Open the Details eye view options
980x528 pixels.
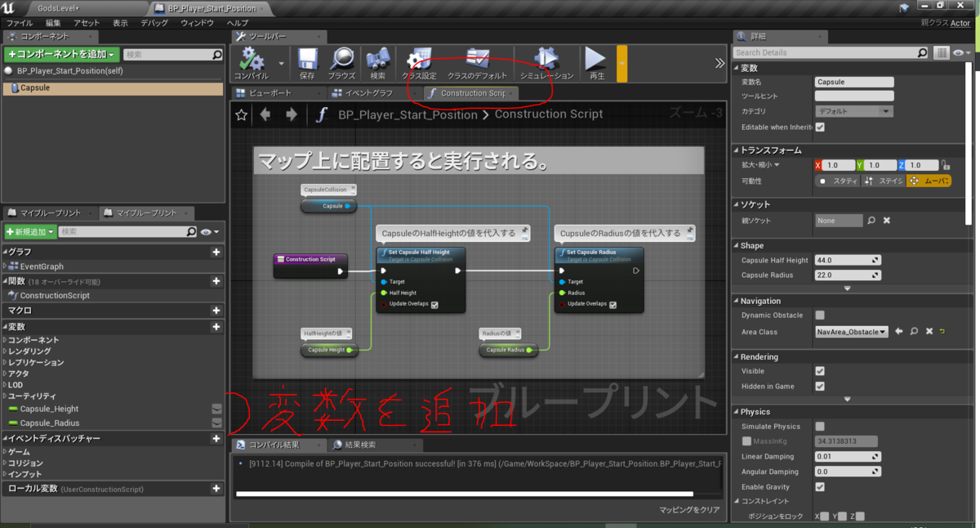coord(961,52)
